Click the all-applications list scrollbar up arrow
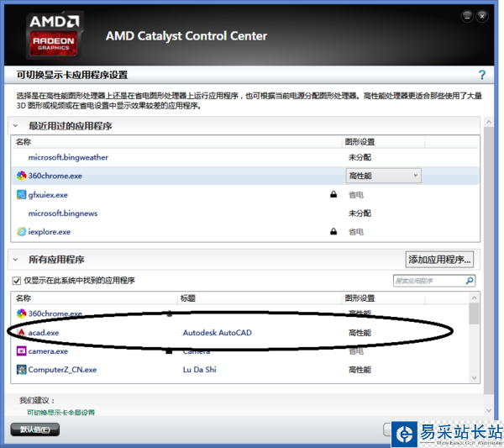 (474, 298)
